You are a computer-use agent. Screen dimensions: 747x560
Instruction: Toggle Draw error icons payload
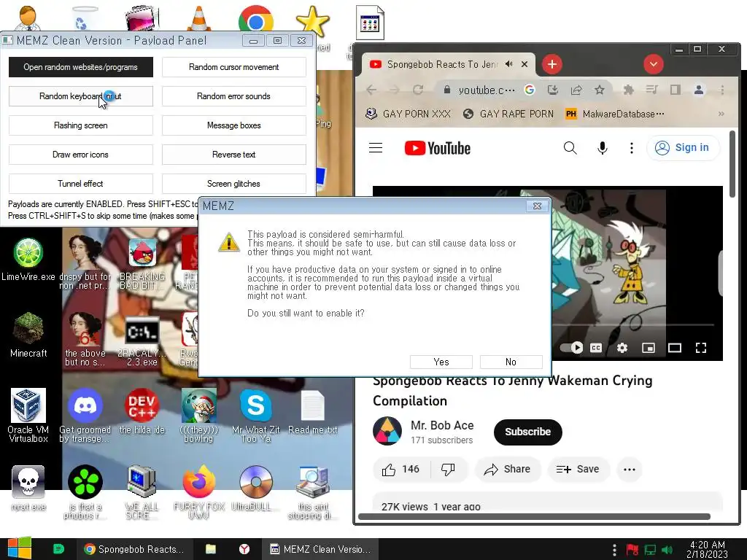80,155
